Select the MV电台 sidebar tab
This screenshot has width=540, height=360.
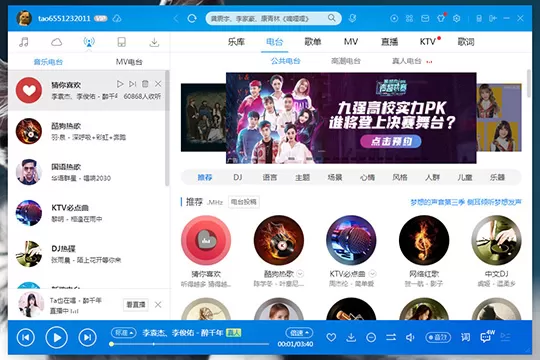point(129,62)
